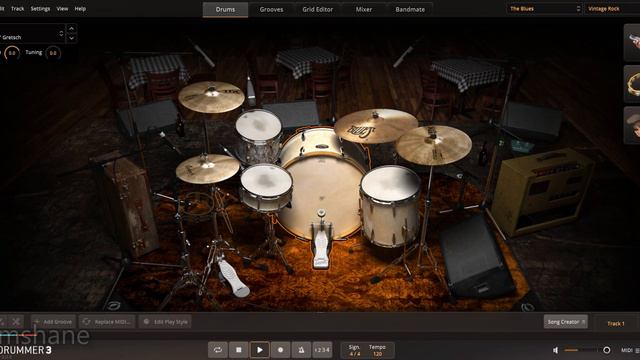Click the snare drum

pos(266,187)
